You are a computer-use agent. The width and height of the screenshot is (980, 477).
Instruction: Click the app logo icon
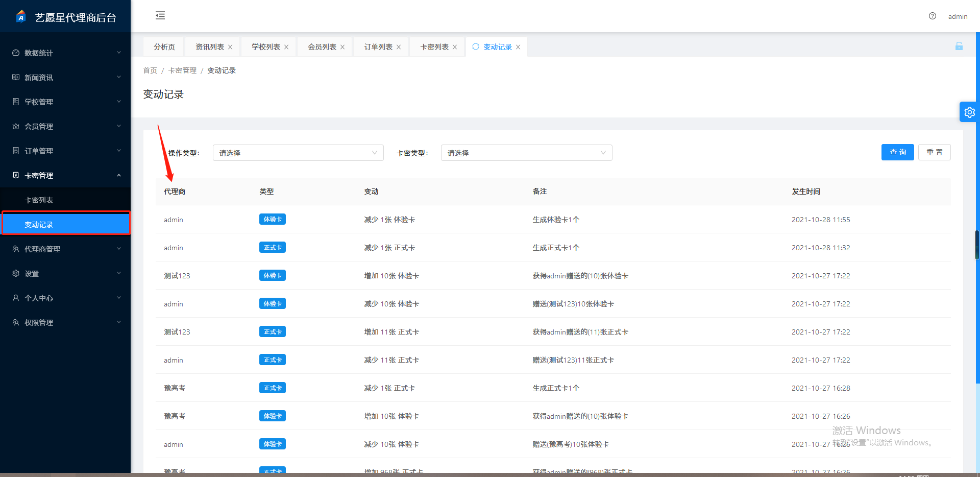coord(20,16)
